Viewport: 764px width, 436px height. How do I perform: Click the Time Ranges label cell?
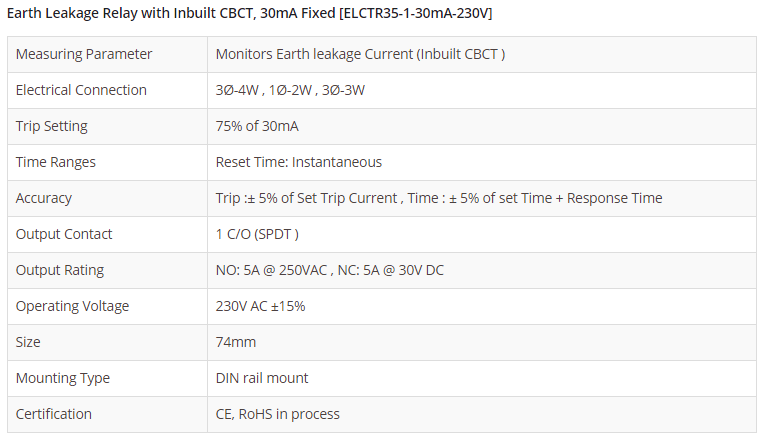(x=56, y=162)
